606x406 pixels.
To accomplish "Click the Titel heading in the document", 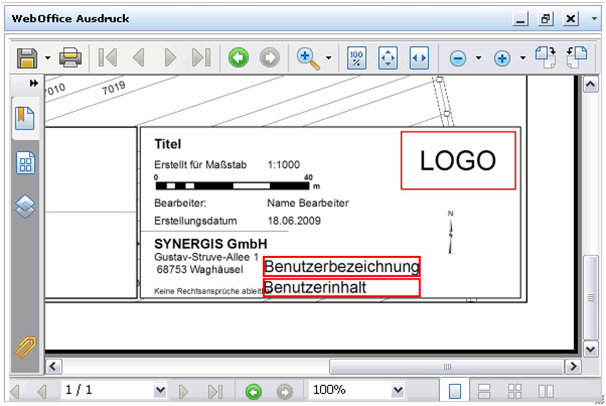I will point(167,144).
